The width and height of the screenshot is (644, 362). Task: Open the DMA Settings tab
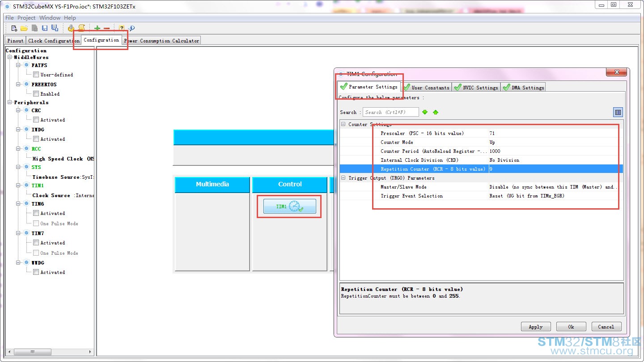[523, 88]
